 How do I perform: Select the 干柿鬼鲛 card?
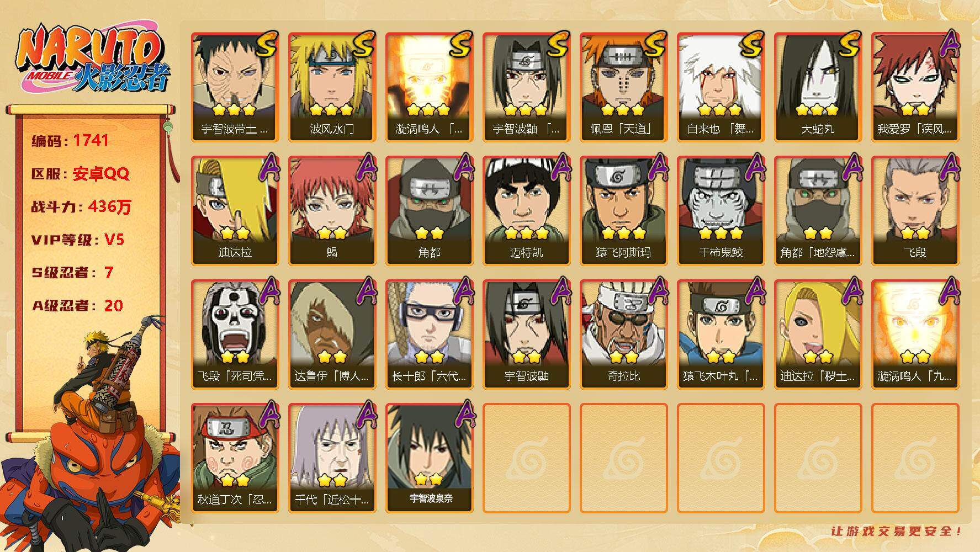click(721, 211)
